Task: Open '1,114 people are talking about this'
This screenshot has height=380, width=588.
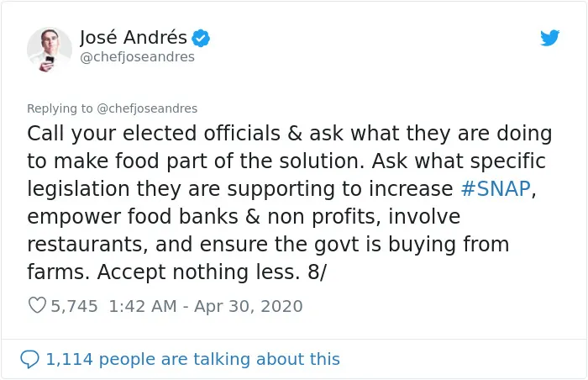Action: 192,359
